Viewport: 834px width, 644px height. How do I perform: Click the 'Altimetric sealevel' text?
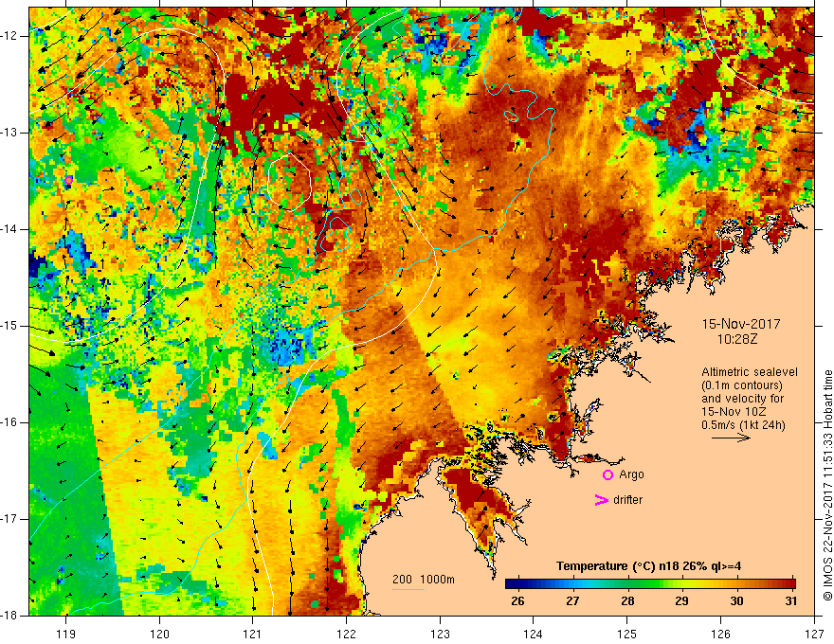click(x=750, y=372)
